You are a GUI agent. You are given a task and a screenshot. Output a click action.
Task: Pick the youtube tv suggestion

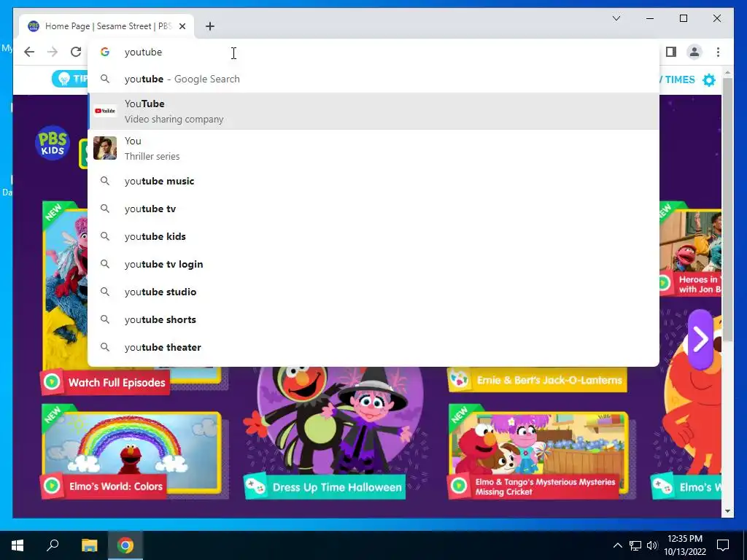pos(373,209)
